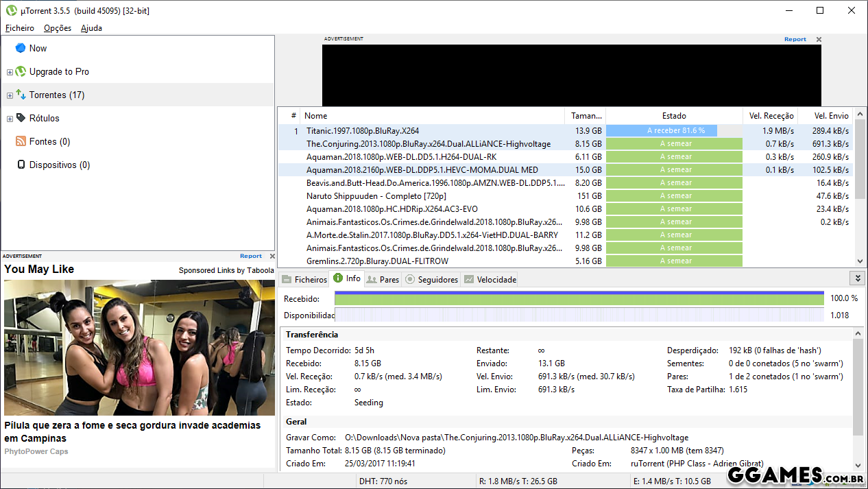This screenshot has height=489, width=868.
Task: Click the Fontes RSS feed icon
Action: click(x=21, y=141)
